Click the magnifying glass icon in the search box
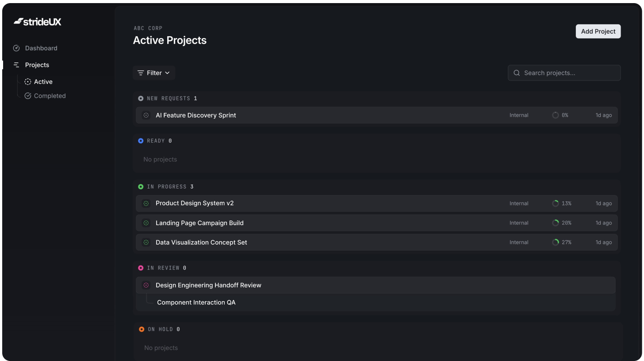 pyautogui.click(x=517, y=73)
